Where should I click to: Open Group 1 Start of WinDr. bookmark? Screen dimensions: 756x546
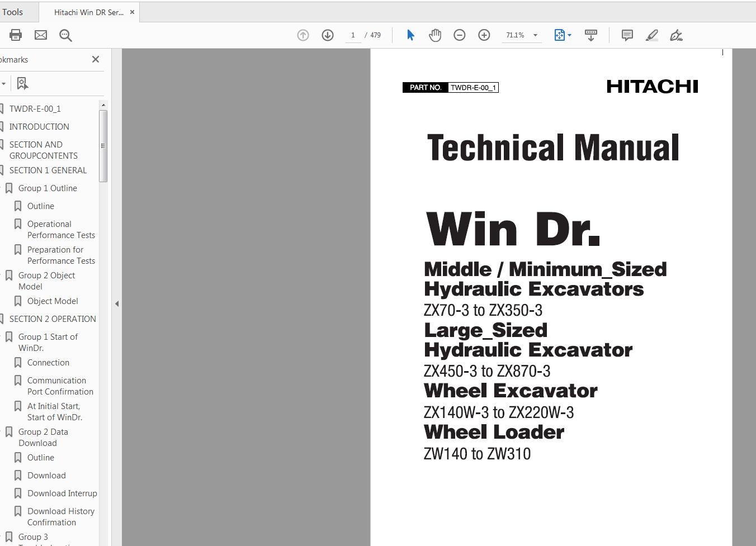point(48,343)
